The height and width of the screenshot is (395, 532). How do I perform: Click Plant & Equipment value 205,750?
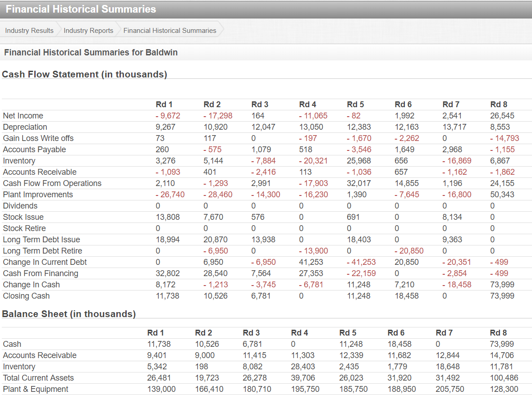coord(449,389)
